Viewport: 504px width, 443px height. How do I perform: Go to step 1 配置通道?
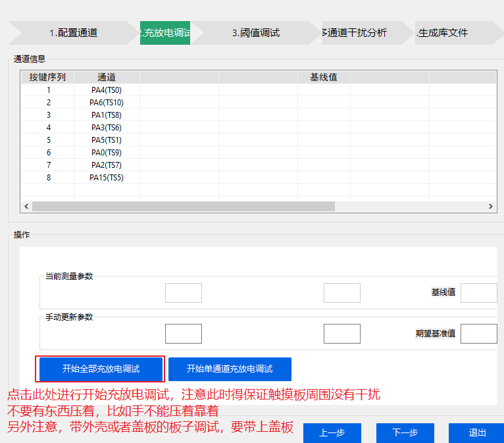tap(74, 33)
